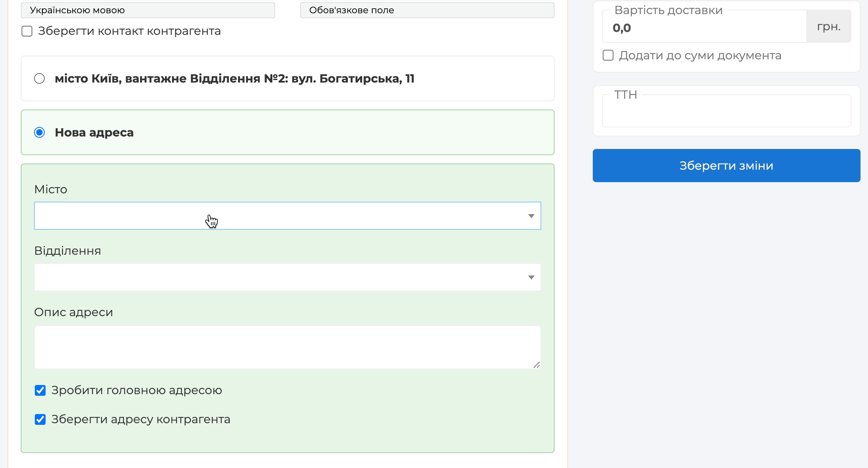Open the 'Місто' dropdown list
Image resolution: width=868 pixels, height=468 pixels.
pyautogui.click(x=282, y=216)
